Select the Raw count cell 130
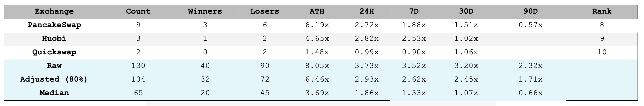This screenshot has width=644, height=106. click(x=138, y=66)
